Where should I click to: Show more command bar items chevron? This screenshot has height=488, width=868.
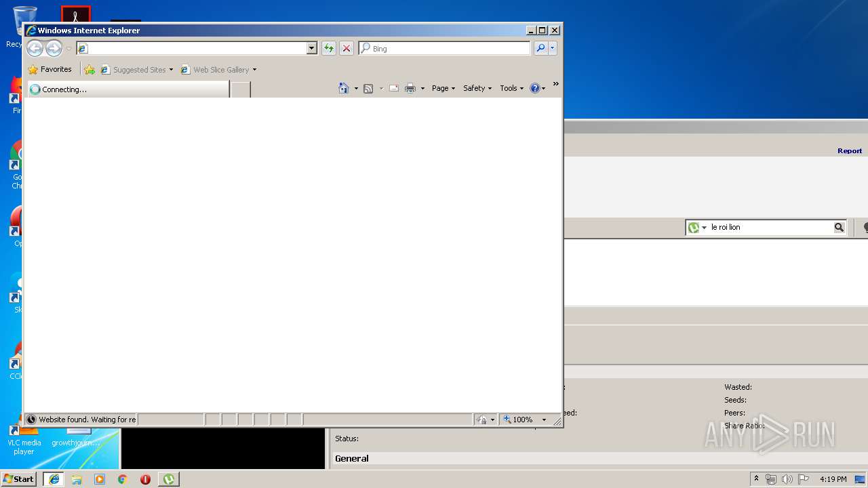pos(555,84)
